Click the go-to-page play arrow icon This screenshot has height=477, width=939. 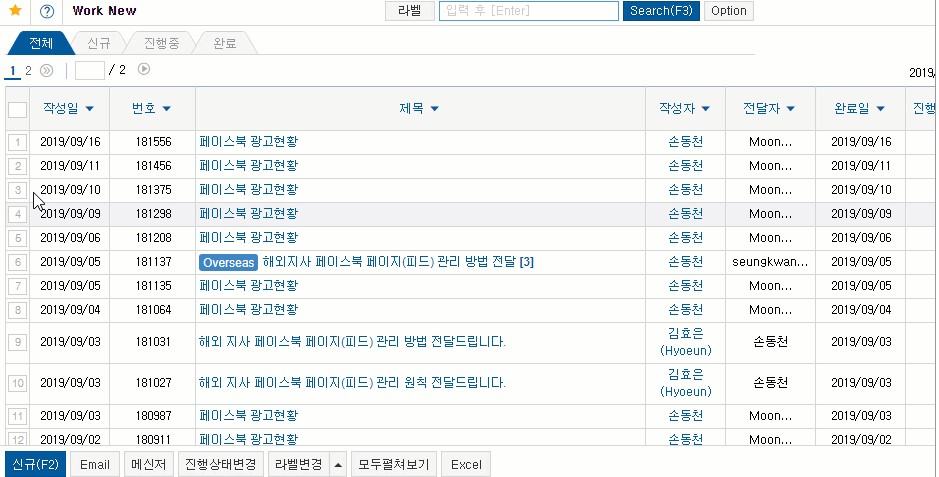(144, 69)
